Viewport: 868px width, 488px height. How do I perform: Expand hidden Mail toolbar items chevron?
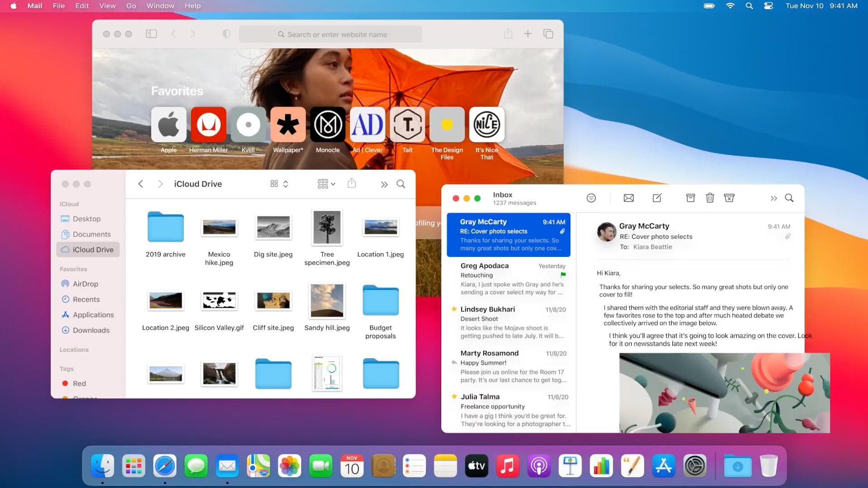(x=773, y=198)
